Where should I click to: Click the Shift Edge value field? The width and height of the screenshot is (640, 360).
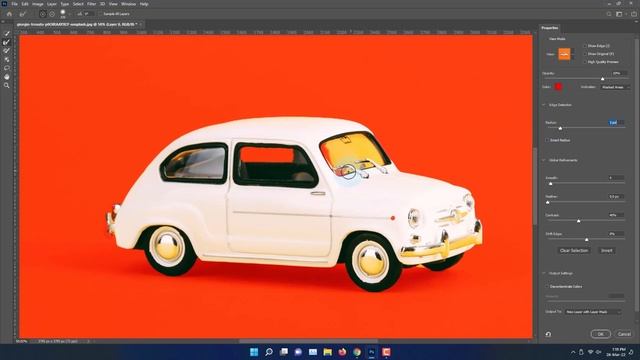point(616,234)
